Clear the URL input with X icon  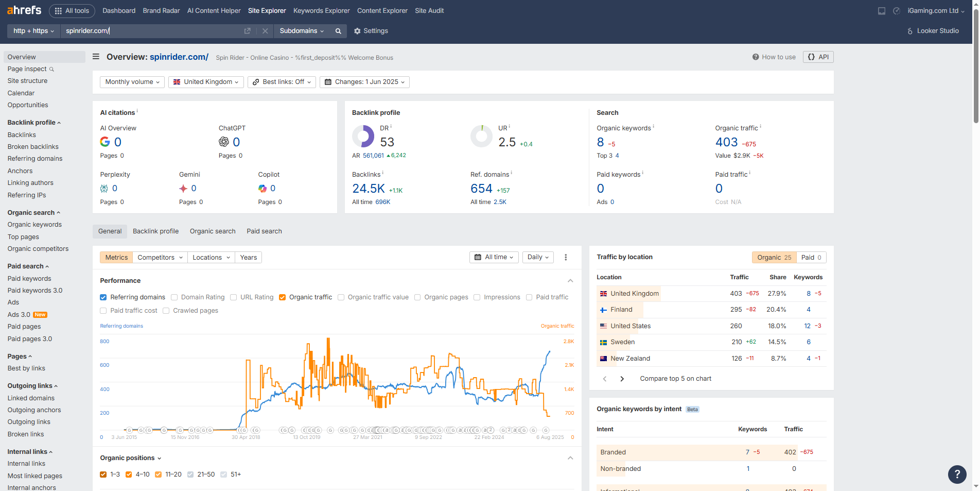pyautogui.click(x=265, y=31)
